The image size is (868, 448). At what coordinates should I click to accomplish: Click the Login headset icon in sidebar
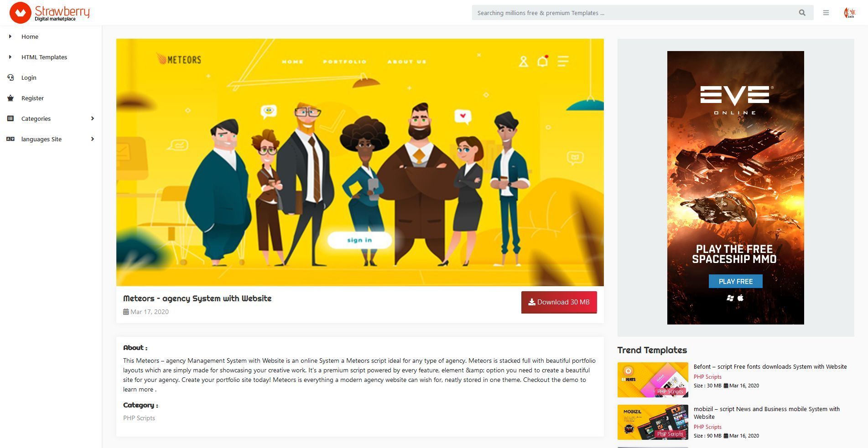tap(10, 77)
